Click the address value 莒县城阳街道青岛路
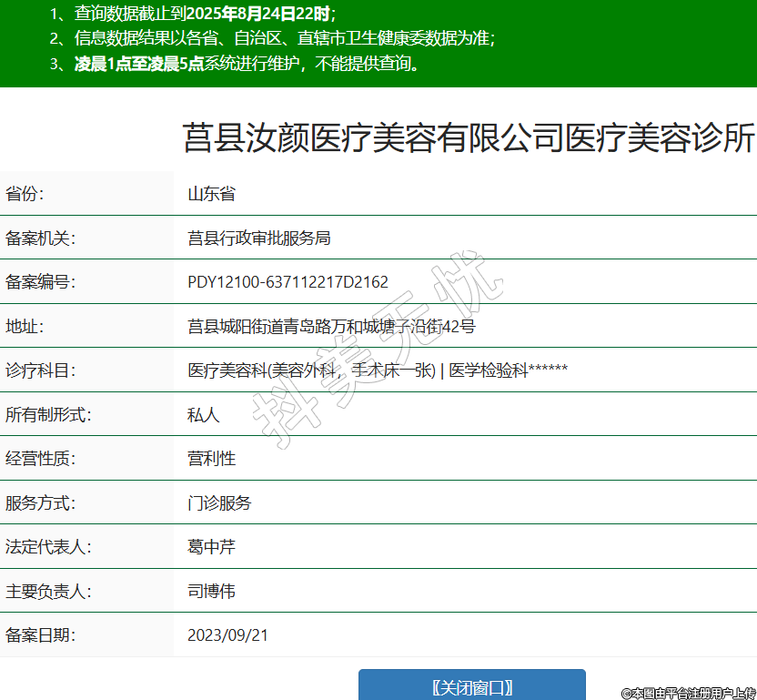The image size is (757, 700). pos(330,326)
